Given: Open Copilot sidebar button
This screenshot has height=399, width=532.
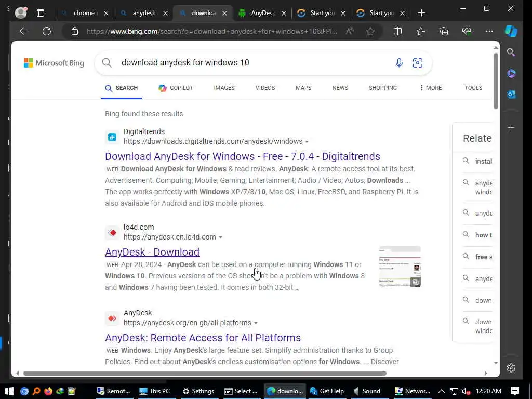Looking at the screenshot, I should tap(511, 31).
